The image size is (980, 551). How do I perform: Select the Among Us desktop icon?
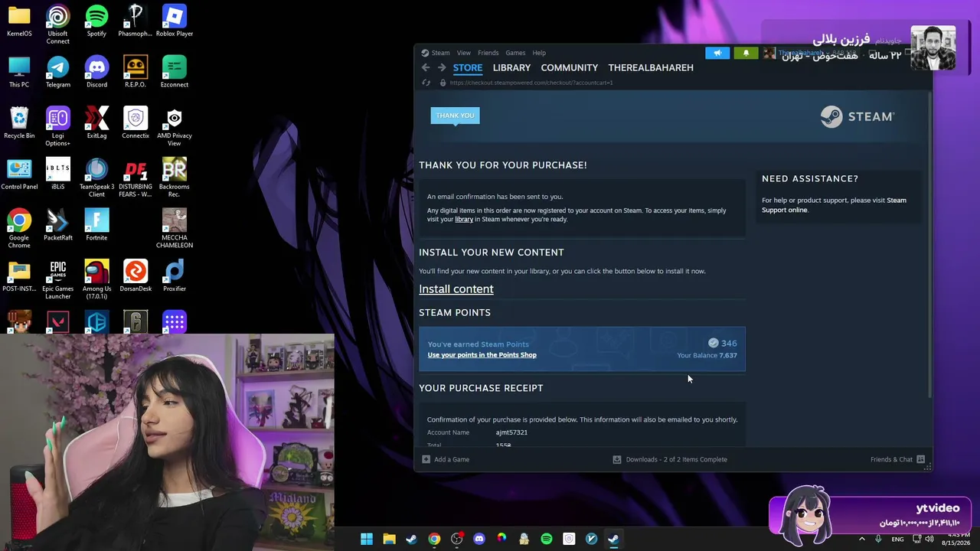[x=96, y=279]
